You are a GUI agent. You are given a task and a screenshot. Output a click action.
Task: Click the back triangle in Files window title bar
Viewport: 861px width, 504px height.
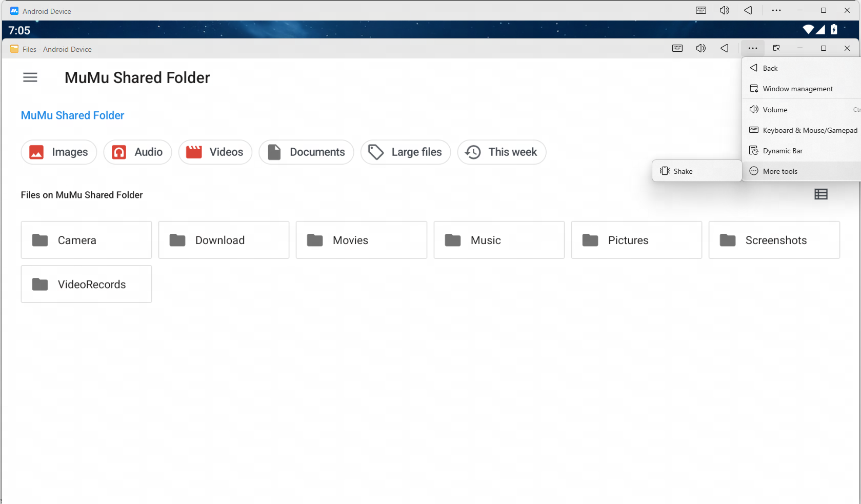tap(725, 48)
